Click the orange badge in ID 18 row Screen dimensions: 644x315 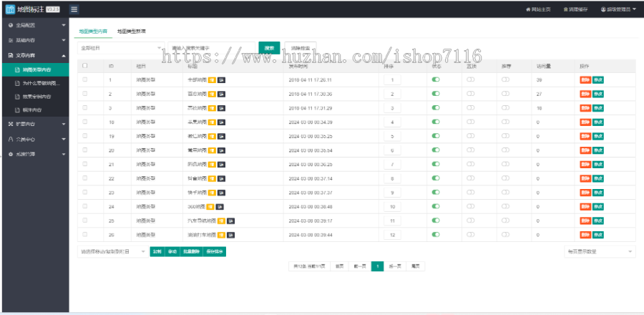[212, 122]
